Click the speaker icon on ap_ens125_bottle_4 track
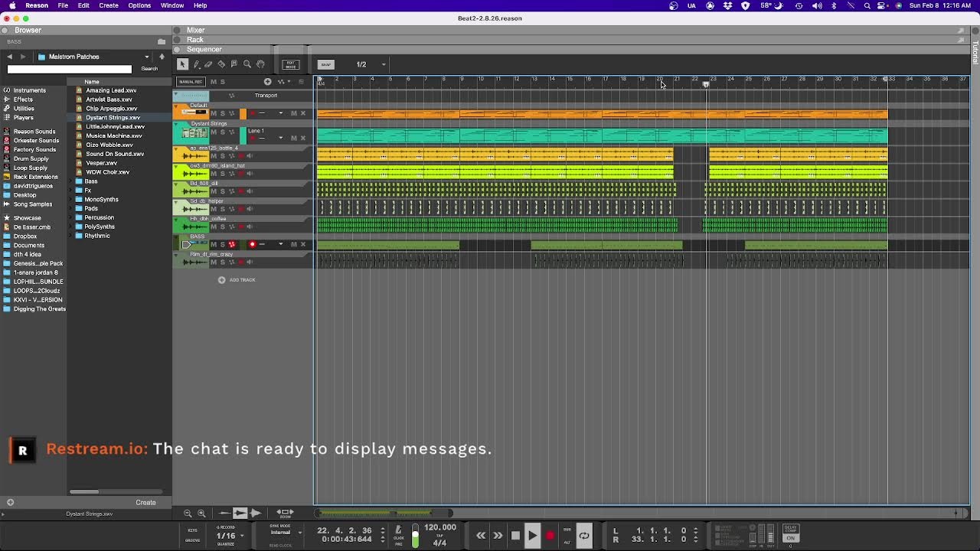Screen dimensions: 980x551 (x=250, y=156)
